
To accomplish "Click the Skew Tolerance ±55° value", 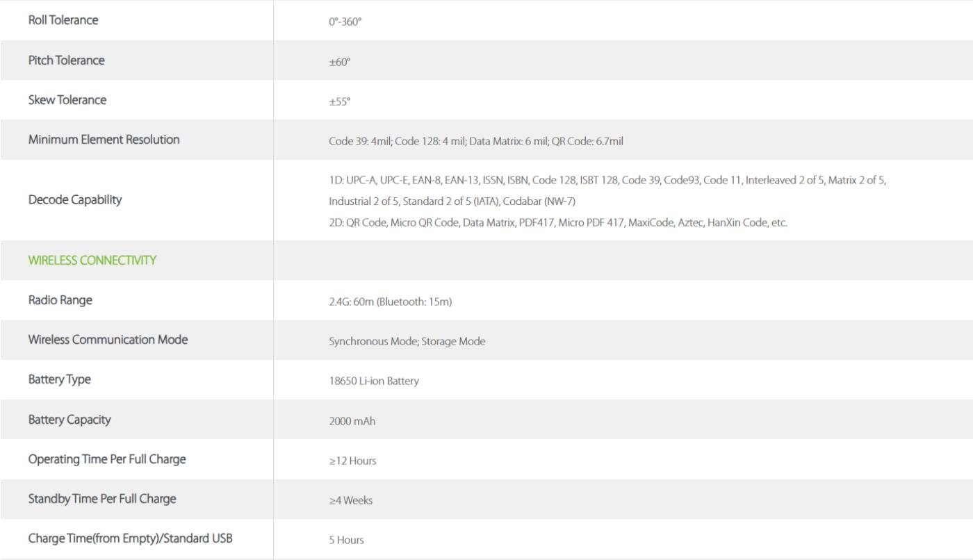I will click(340, 101).
